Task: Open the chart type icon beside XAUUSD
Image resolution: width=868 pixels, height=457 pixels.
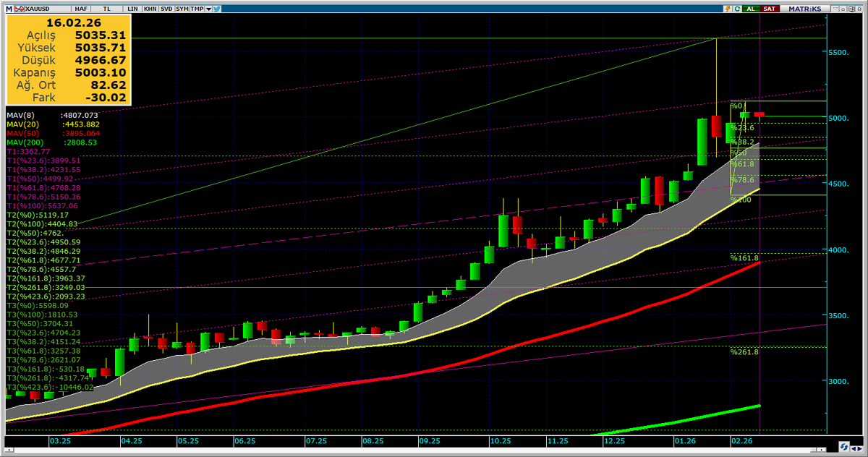Action: tap(20, 9)
